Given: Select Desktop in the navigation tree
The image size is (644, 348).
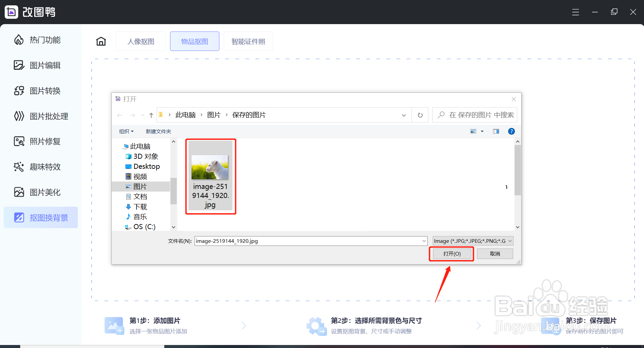Looking at the screenshot, I should (x=143, y=166).
